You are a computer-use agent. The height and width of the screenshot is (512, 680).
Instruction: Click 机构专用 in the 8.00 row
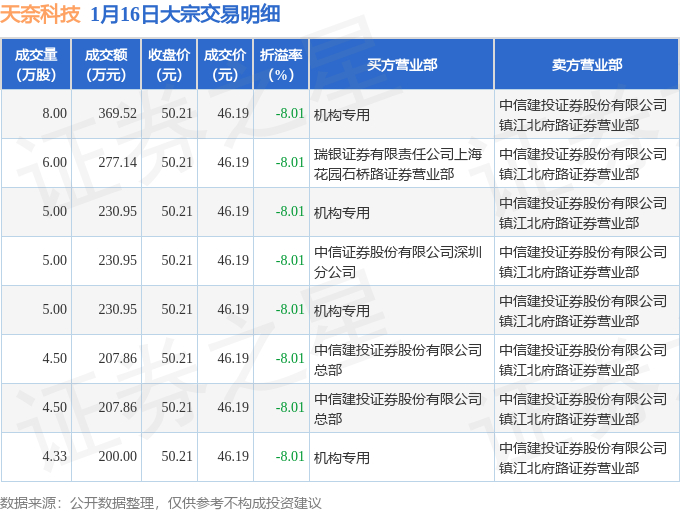click(342, 115)
